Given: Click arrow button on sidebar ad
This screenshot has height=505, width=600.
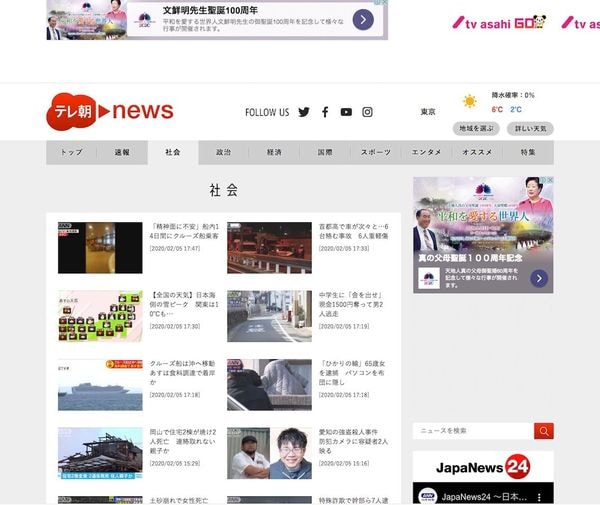Looking at the screenshot, I should coord(539,278).
